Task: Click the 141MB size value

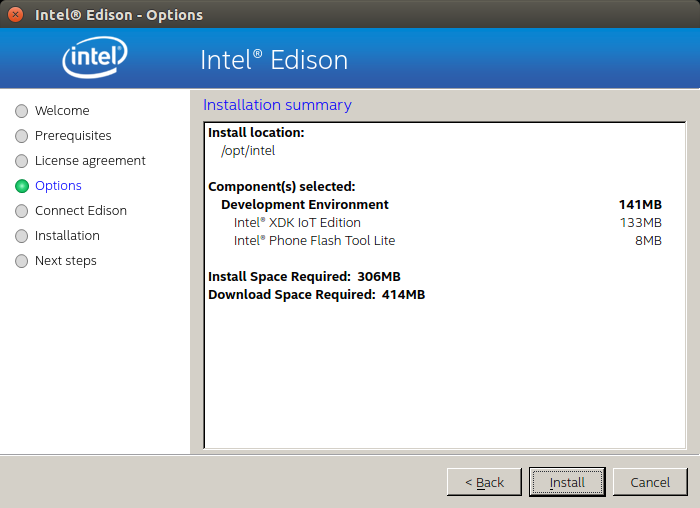Action: [x=640, y=204]
